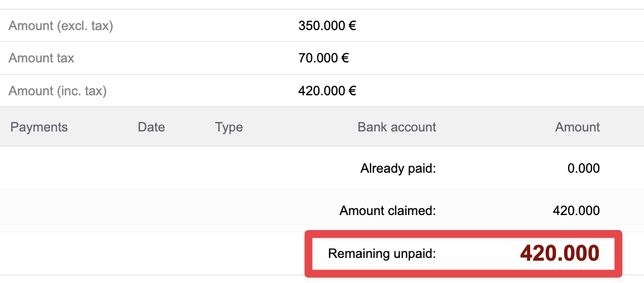Viewport: 644px width, 283px height.
Task: Click the euro sign after 420.000 inc. tax
Action: point(352,91)
